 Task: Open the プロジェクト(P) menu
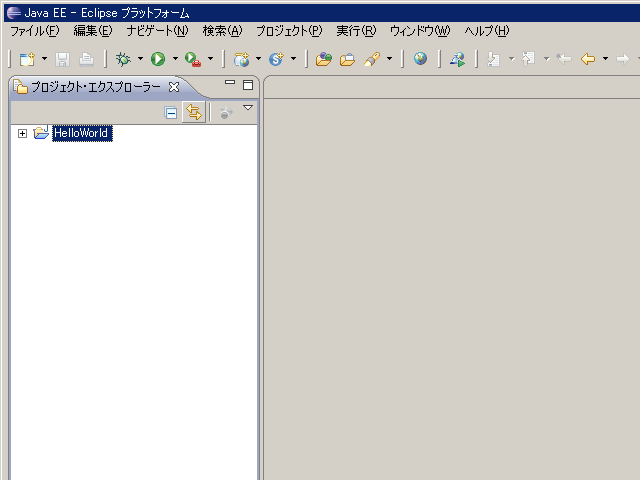point(289,31)
